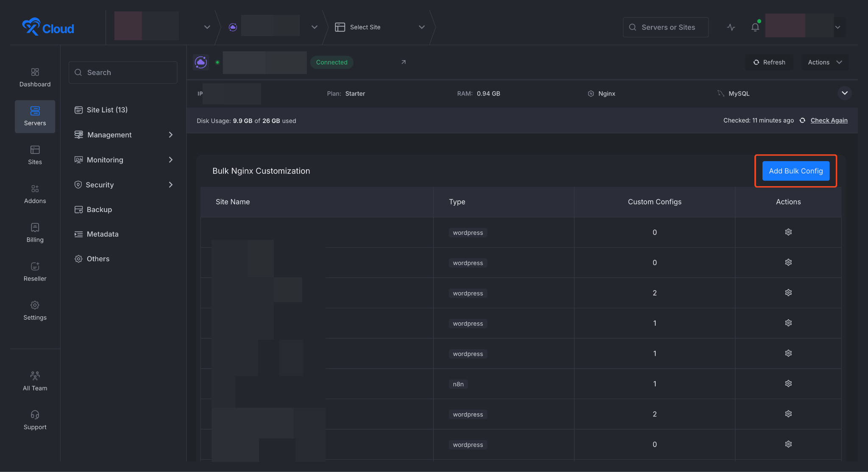Open the Reseller panel
868x472 pixels.
click(x=35, y=272)
